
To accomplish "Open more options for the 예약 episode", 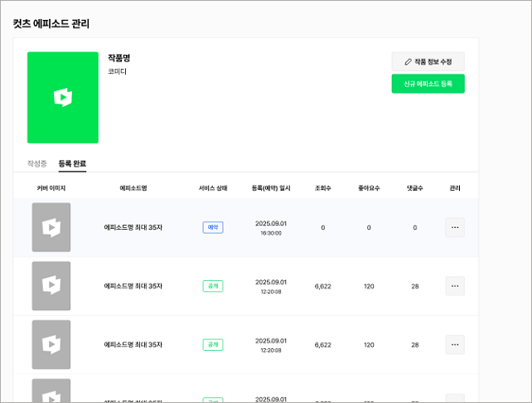I will [454, 227].
